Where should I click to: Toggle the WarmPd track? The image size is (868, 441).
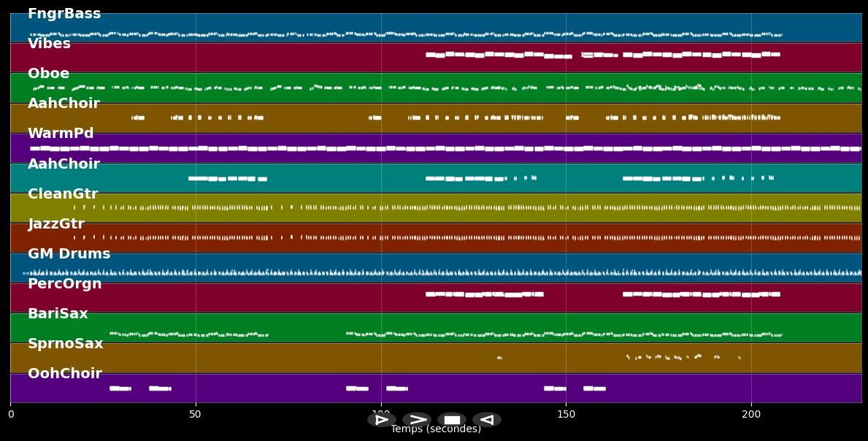tap(61, 133)
